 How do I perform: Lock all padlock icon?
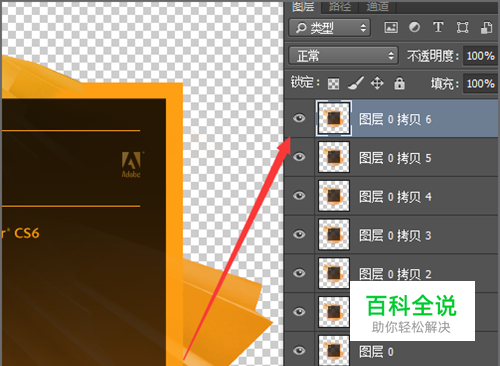399,83
